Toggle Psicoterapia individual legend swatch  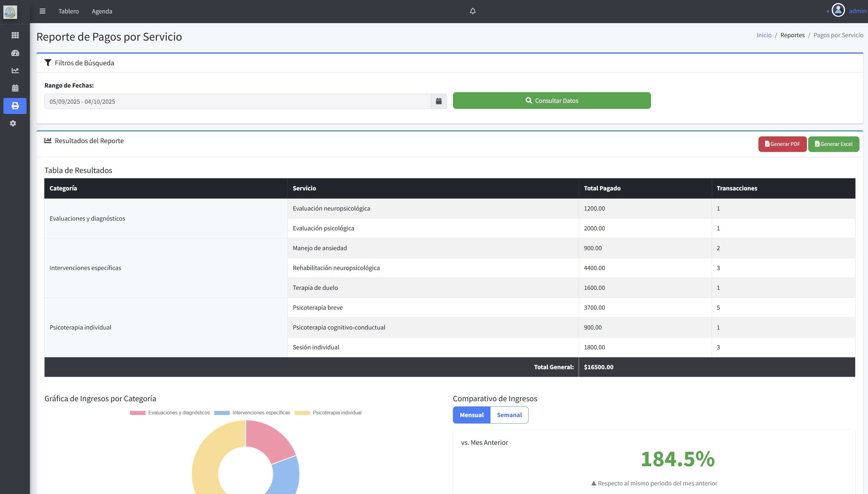(x=302, y=413)
